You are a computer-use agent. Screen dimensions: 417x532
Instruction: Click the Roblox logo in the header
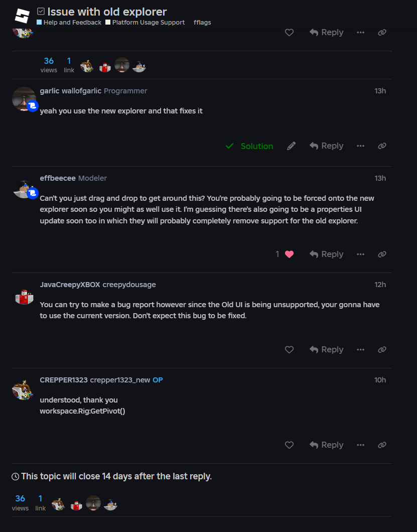click(x=22, y=16)
